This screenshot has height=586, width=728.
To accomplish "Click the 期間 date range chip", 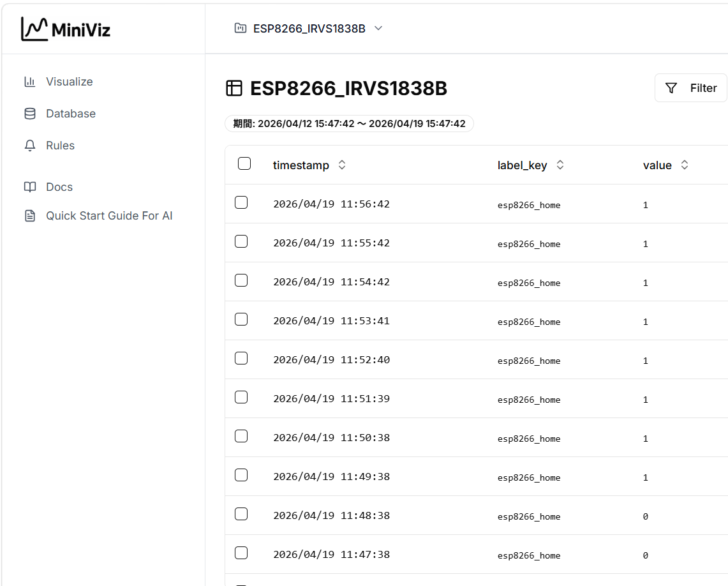I will [x=350, y=123].
